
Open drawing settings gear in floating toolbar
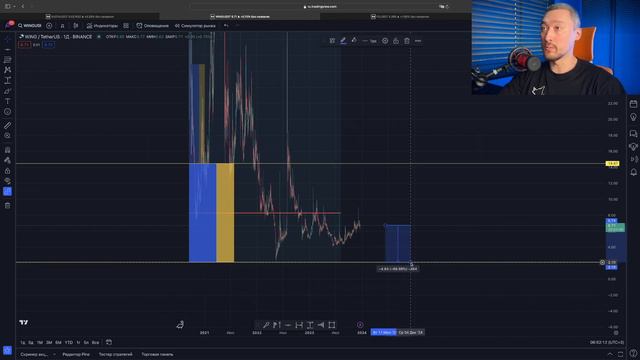385,41
